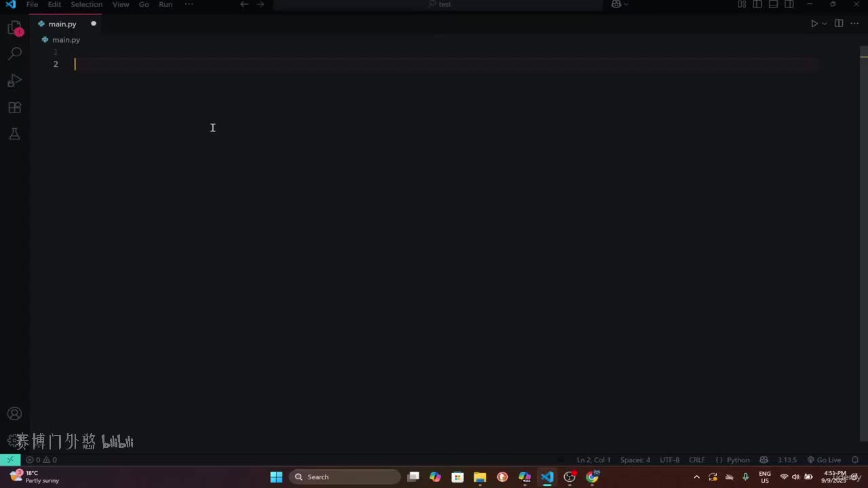Click the command center search box

tap(438, 4)
